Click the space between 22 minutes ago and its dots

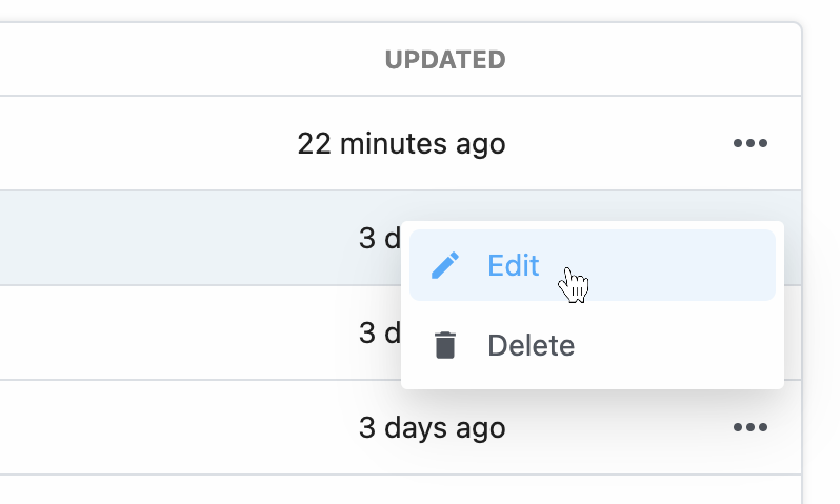tap(619, 143)
